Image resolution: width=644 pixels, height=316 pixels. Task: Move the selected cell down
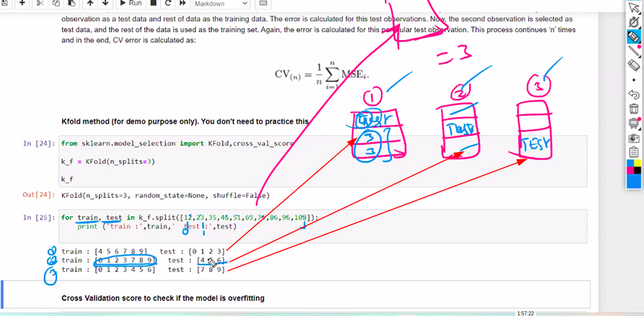click(x=105, y=3)
